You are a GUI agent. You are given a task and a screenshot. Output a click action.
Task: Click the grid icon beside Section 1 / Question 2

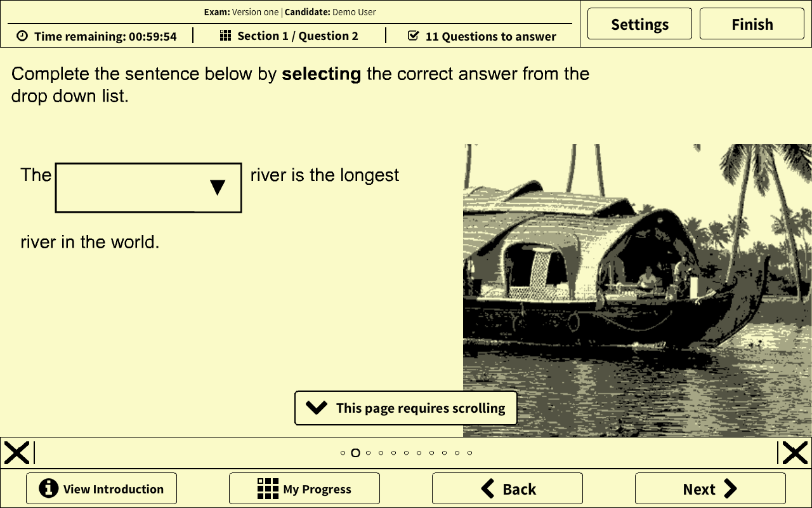pyautogui.click(x=226, y=36)
